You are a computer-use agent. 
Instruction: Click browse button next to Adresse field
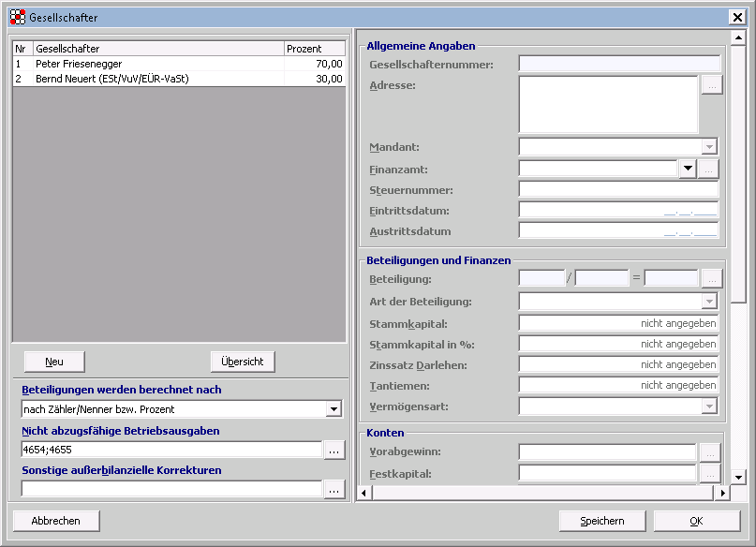711,85
